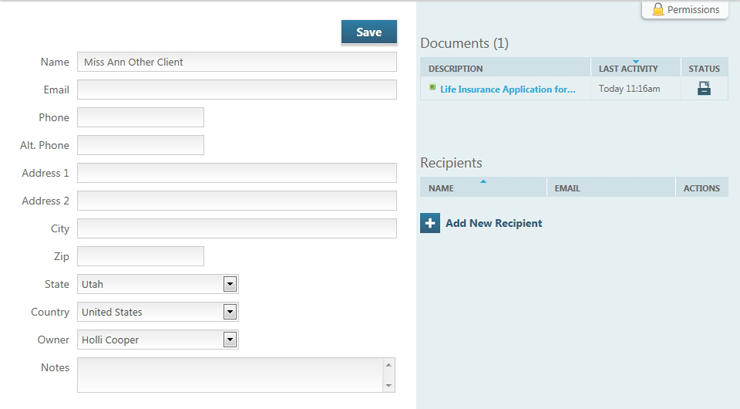Sort recipients by Email column header
The height and width of the screenshot is (409, 740).
coord(567,188)
